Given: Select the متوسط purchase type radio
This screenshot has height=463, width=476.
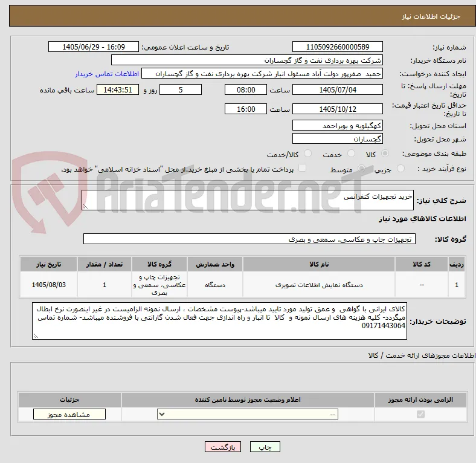Looking at the screenshot, I should [361, 169].
